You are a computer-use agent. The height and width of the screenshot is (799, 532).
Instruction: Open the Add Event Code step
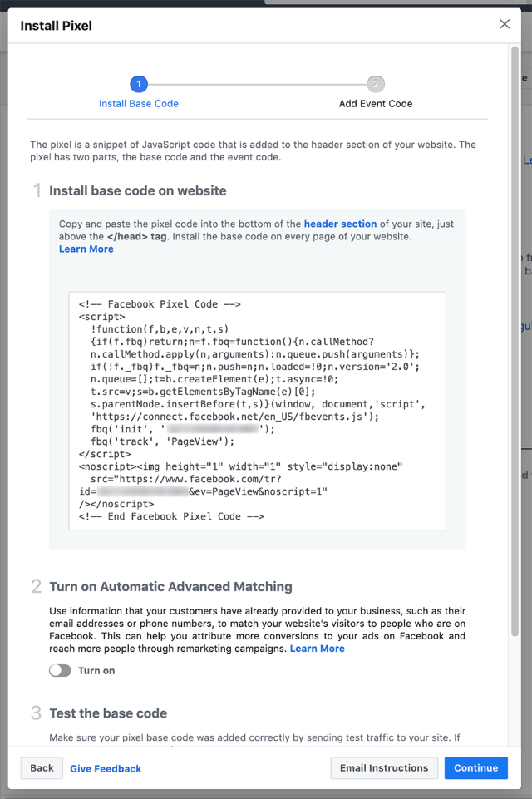coord(376,103)
